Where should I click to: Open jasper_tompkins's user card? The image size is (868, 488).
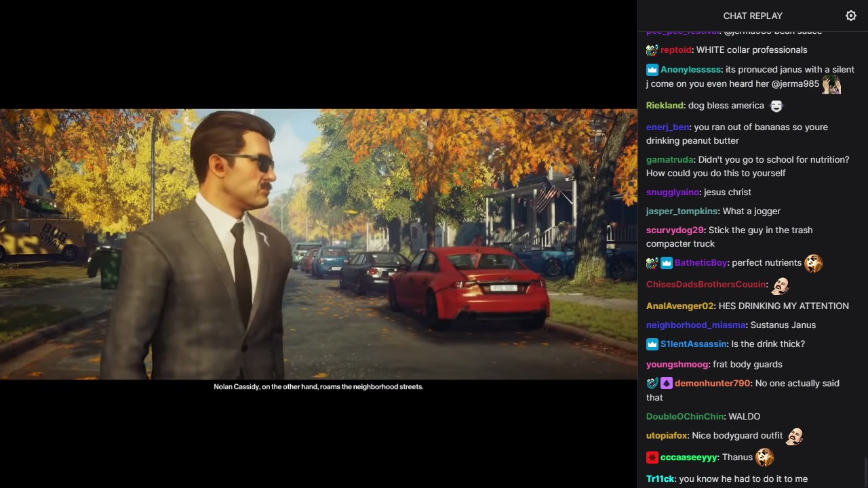coord(682,211)
